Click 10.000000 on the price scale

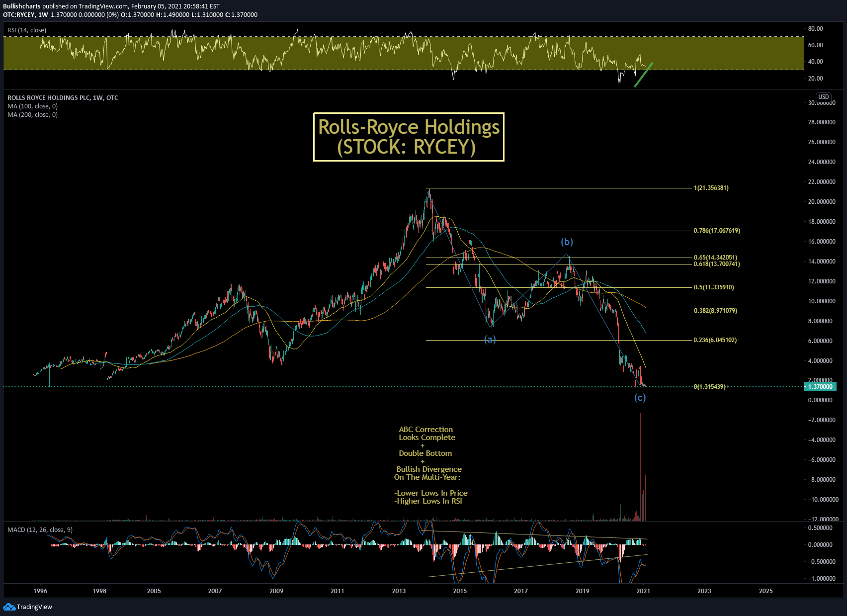[822, 301]
